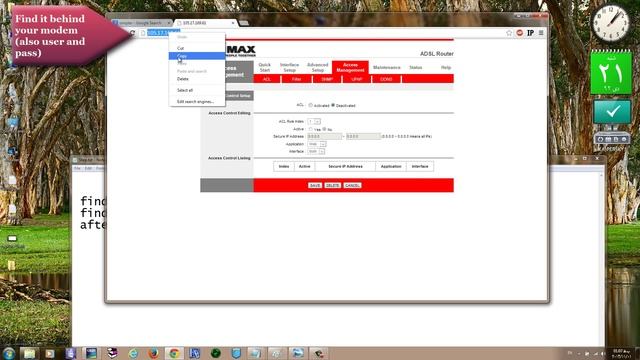Switch to the Google Search browser tab

click(x=141, y=23)
